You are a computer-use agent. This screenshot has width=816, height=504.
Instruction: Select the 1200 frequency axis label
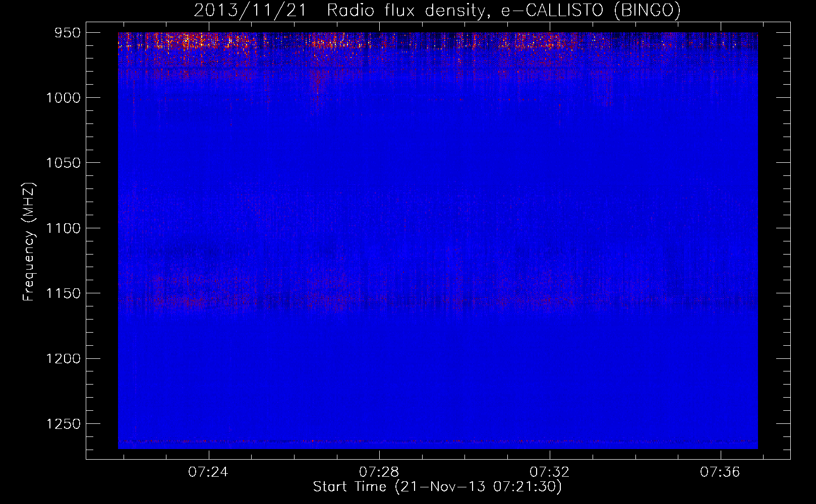63,358
